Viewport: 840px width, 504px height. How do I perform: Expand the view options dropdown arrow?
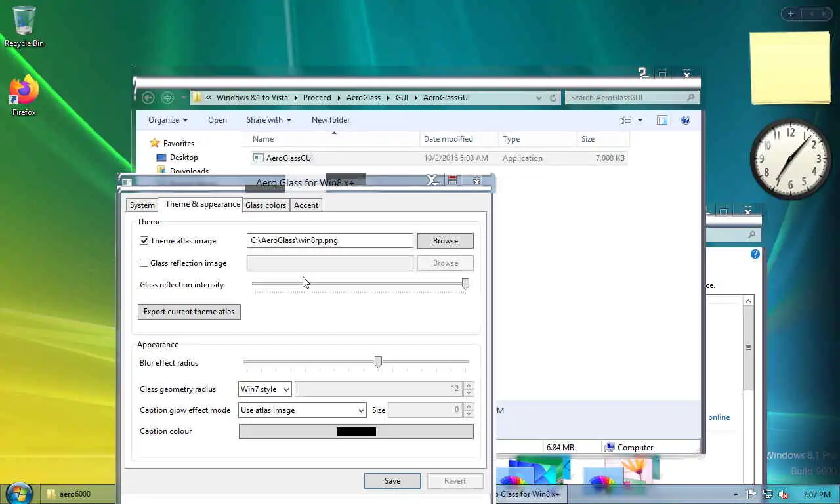(x=640, y=120)
